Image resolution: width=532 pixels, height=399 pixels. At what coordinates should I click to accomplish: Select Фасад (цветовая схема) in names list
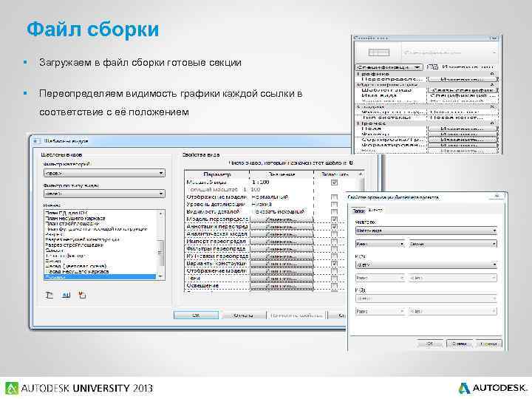[75, 266]
